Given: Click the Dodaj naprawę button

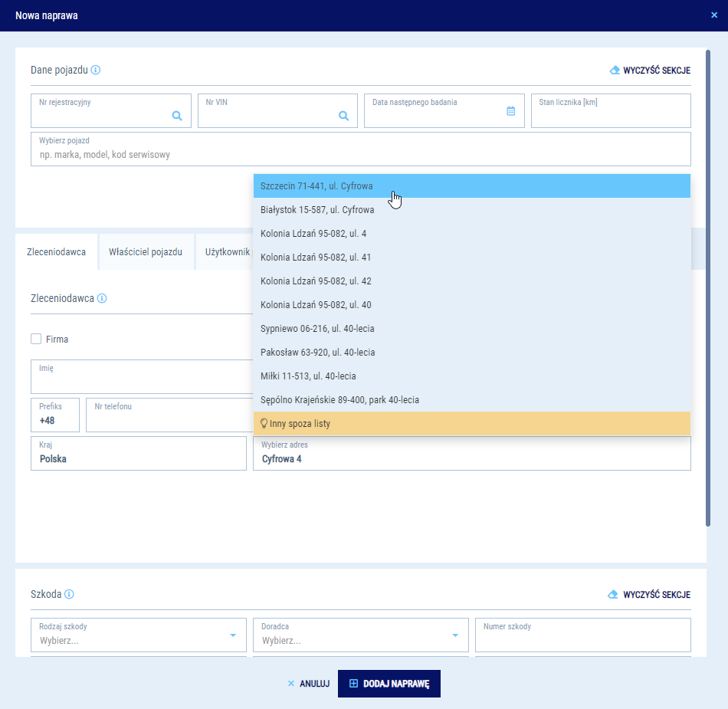Looking at the screenshot, I should click(x=389, y=684).
